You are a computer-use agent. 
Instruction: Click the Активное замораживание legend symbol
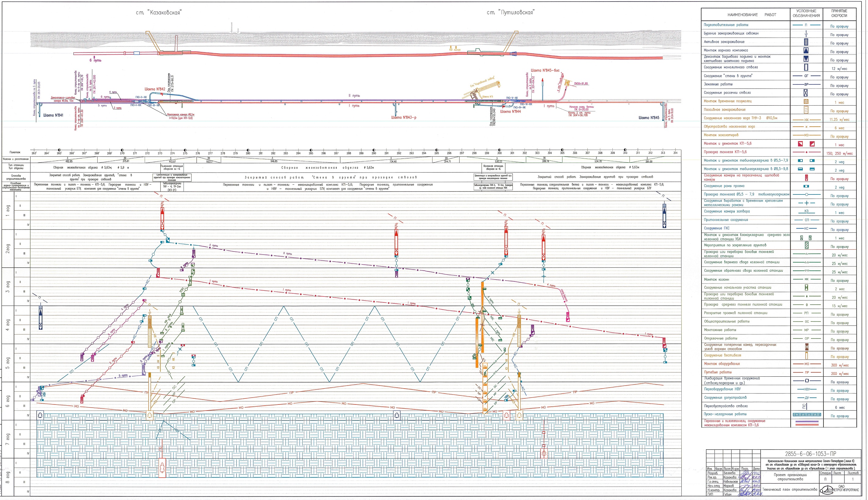pos(806,42)
